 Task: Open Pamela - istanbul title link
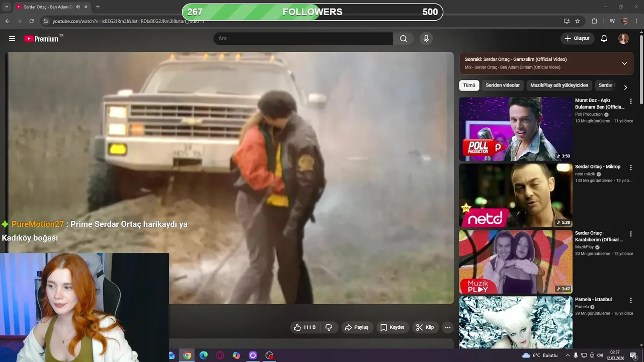594,300
